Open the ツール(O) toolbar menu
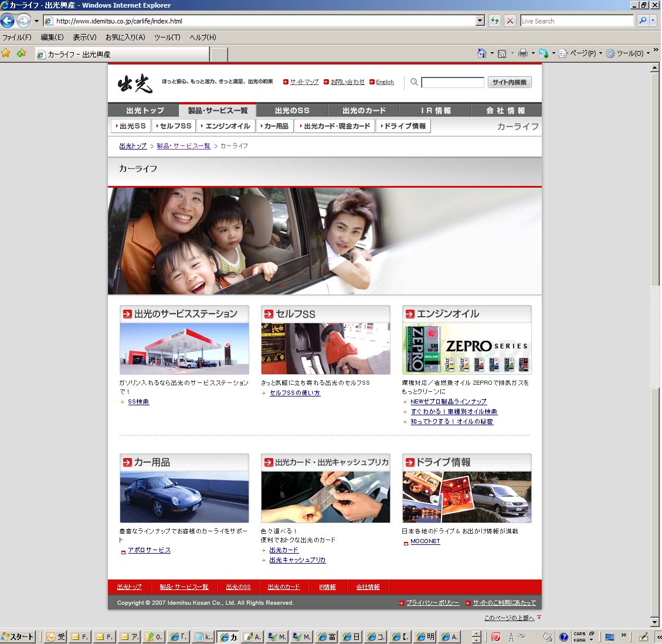The height and width of the screenshot is (644, 662). 627,53
